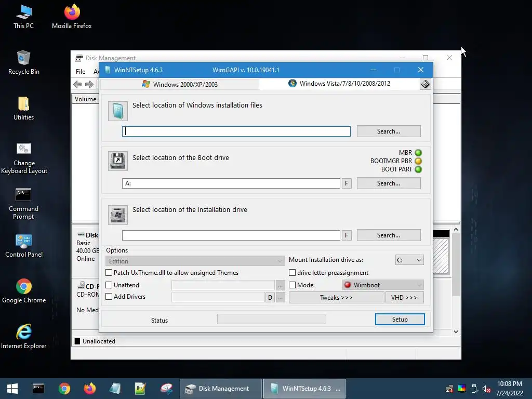Open Control Panel desktop shortcut

24,246
